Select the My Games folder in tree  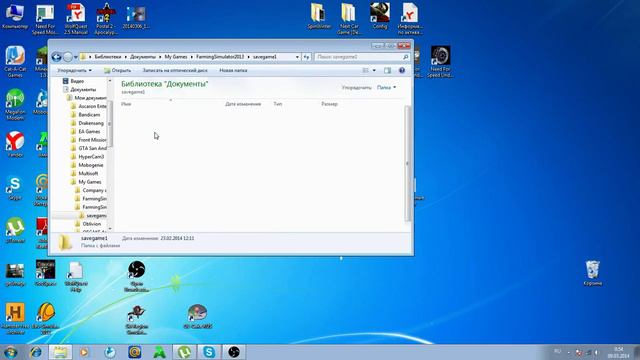click(86, 182)
